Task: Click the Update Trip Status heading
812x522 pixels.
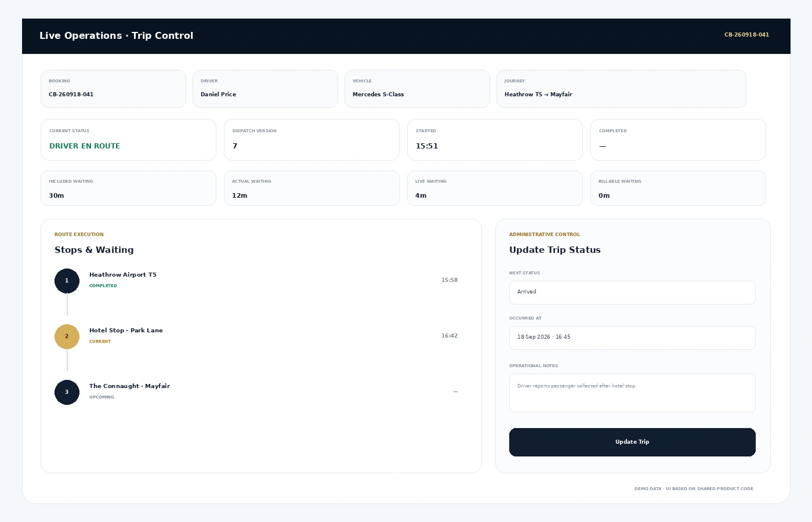Action: 555,250
